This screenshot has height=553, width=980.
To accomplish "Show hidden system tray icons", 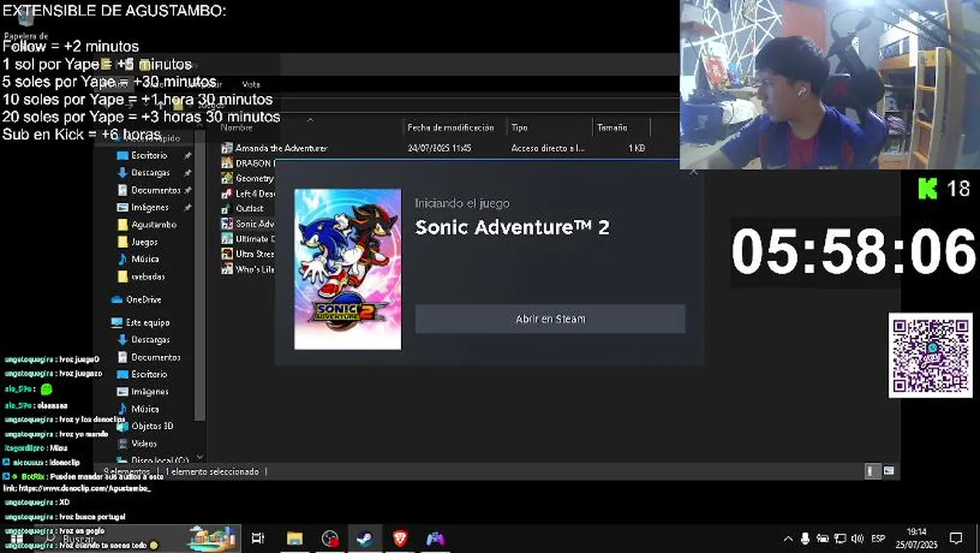I will (787, 538).
